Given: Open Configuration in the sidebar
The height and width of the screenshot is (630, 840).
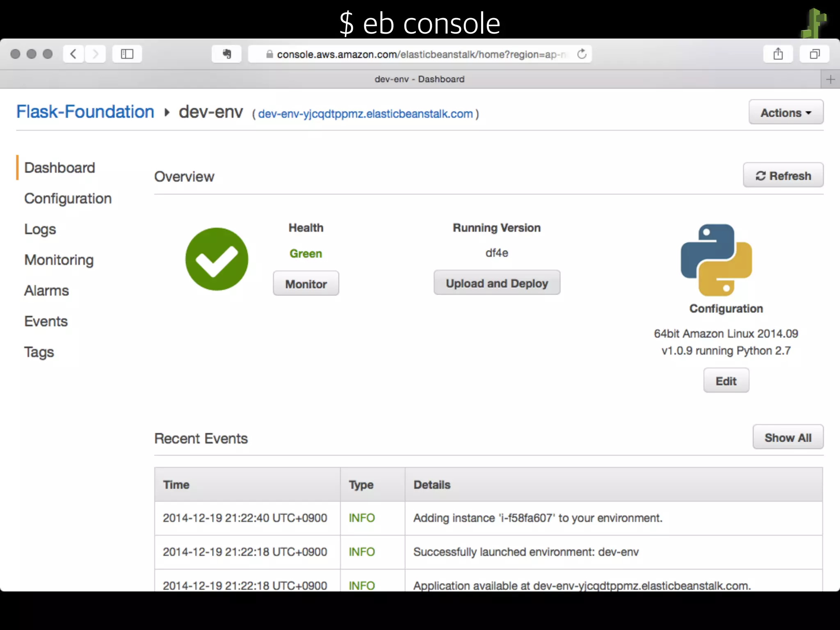Looking at the screenshot, I should [68, 199].
